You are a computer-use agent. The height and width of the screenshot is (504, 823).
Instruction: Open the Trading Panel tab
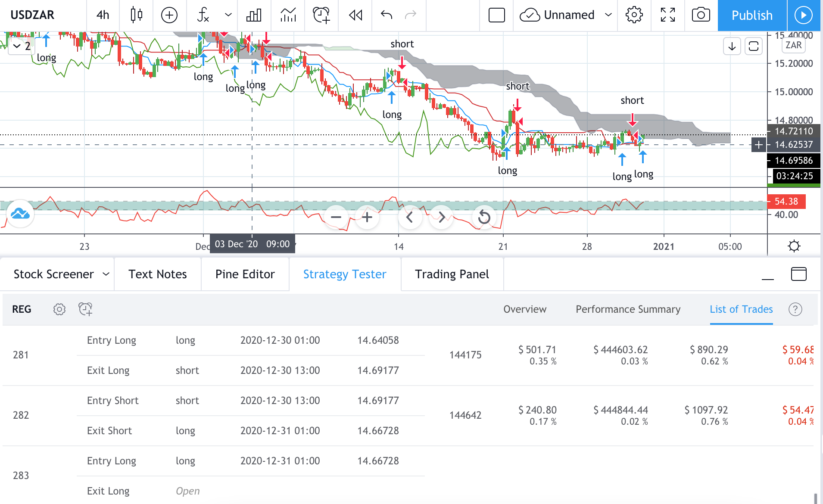click(x=452, y=274)
